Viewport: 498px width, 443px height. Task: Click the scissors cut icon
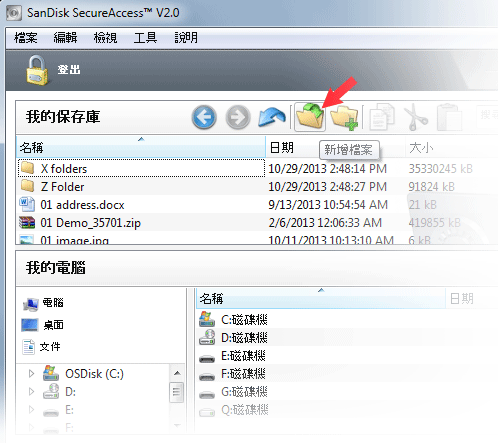pyautogui.click(x=415, y=117)
